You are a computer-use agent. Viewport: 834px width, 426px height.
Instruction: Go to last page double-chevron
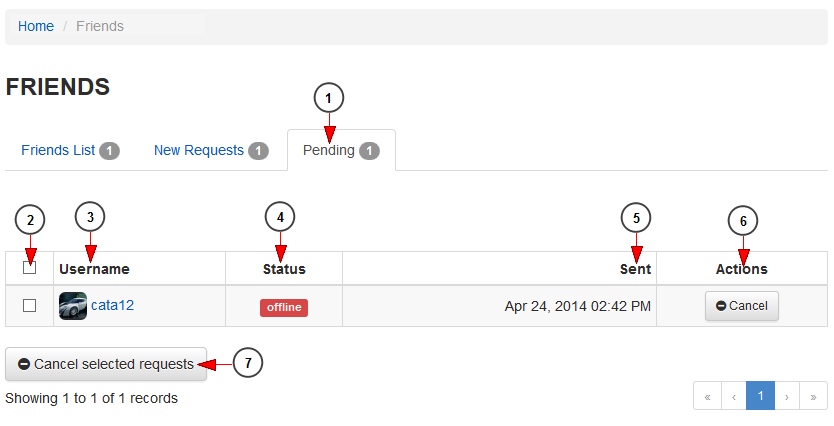coord(813,396)
